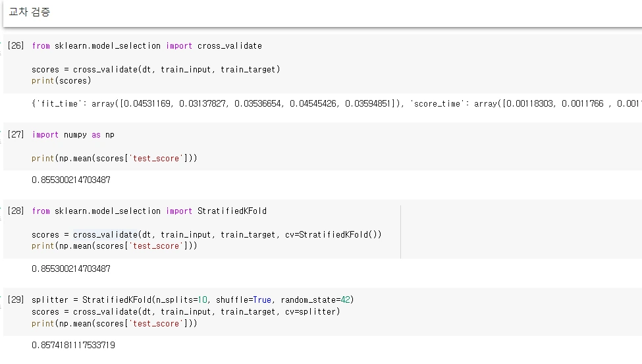
Task: Click line containing cv=splitter
Action: click(x=186, y=311)
